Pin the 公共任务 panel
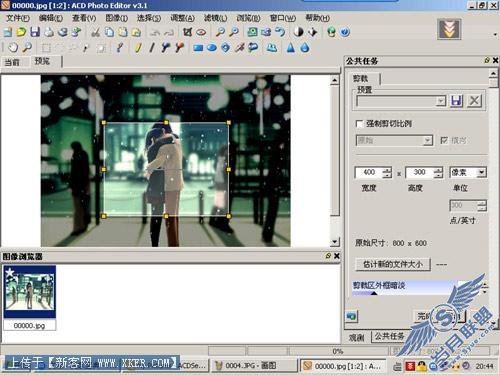The image size is (500, 375). coord(487,60)
